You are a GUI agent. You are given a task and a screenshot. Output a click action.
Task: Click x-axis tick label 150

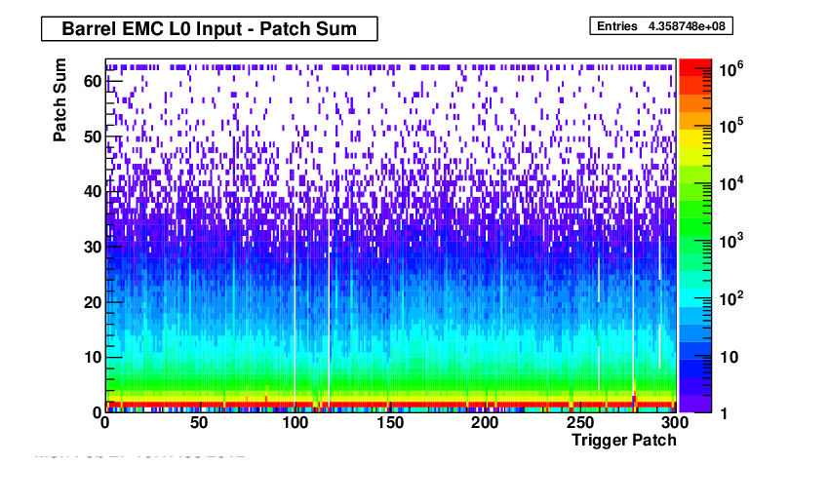tap(390, 423)
